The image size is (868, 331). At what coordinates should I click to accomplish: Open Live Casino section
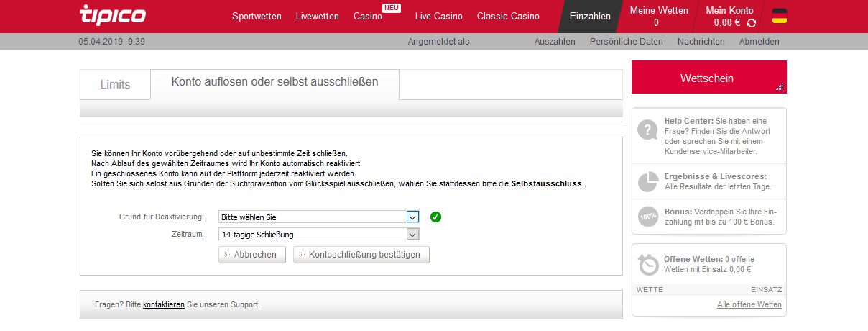point(439,16)
